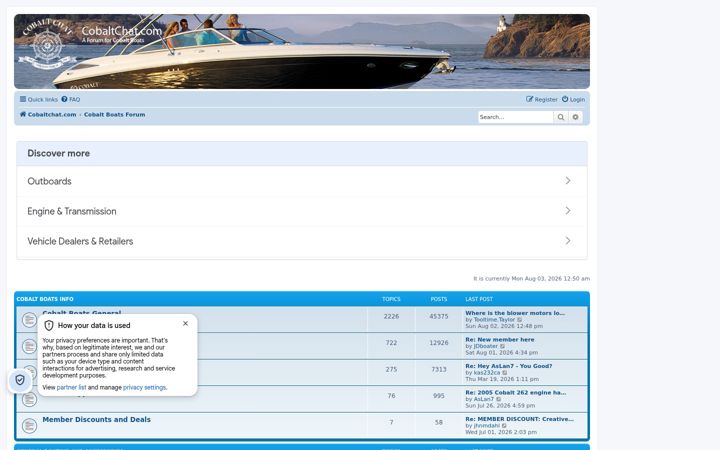The height and width of the screenshot is (450, 720).
Task: Expand Engine & Transmission chevron
Action: 568,211
